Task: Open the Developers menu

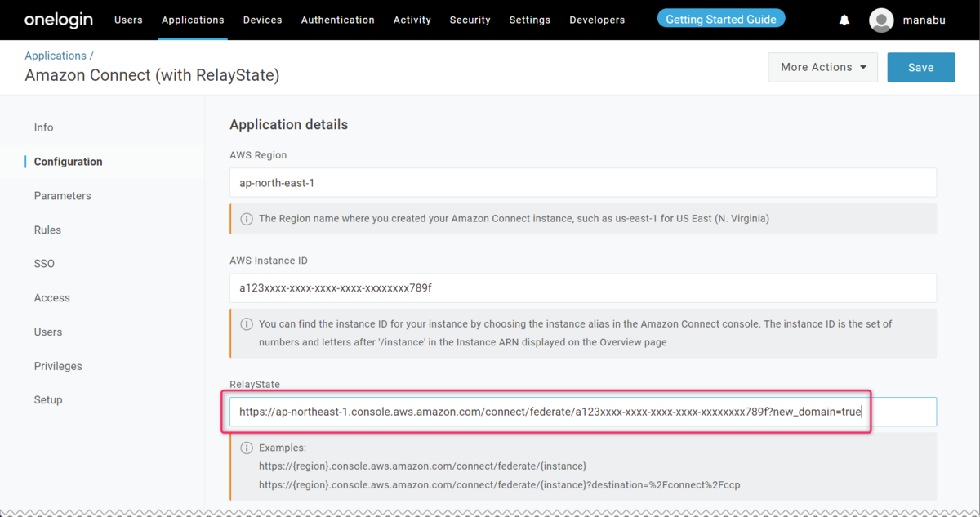Action: pos(597,20)
